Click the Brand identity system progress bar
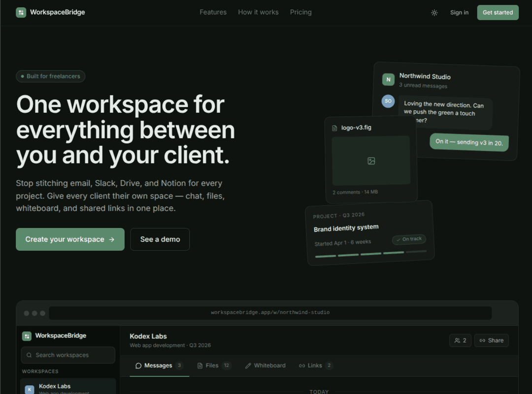The width and height of the screenshot is (532, 394). [x=370, y=254]
